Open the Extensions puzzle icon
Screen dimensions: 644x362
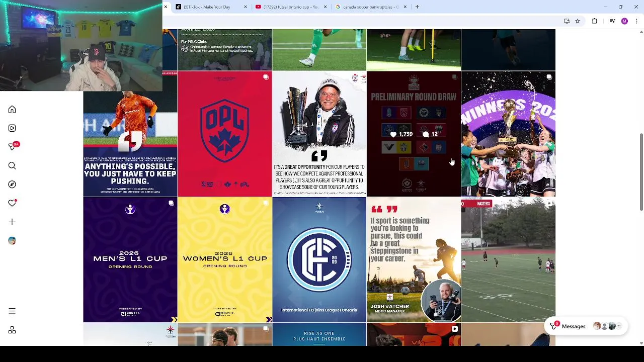tap(595, 21)
